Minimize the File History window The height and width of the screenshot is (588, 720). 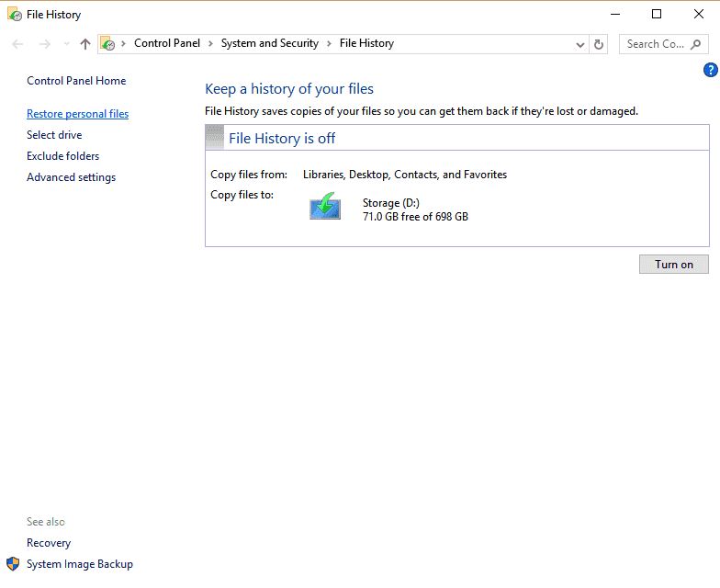point(615,15)
